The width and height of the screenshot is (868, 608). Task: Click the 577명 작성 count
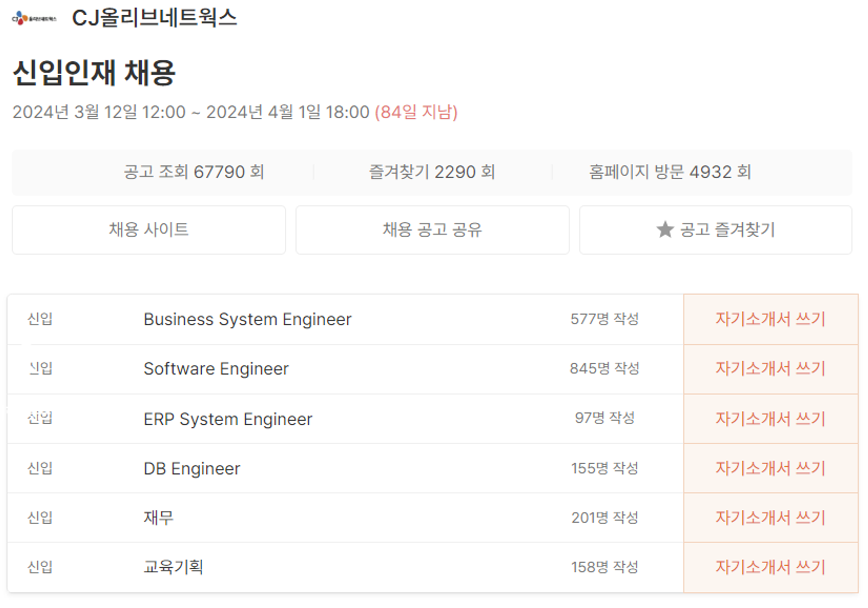(x=605, y=319)
